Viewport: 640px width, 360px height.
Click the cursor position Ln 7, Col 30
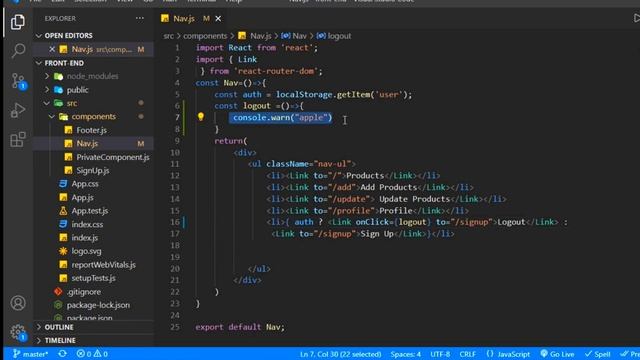pos(340,354)
